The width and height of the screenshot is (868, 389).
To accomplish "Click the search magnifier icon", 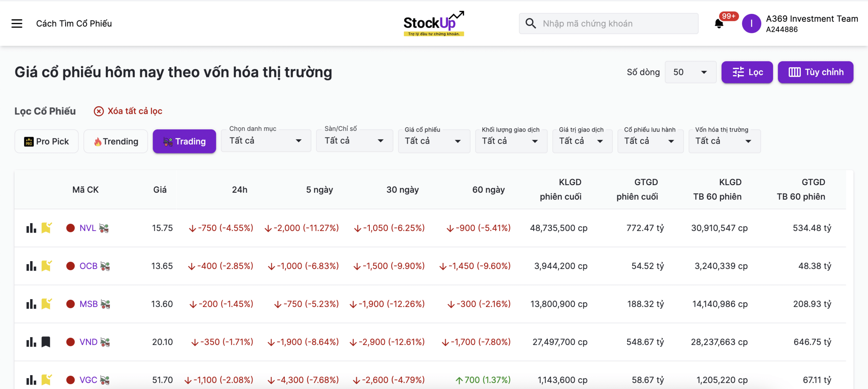I will click(531, 23).
